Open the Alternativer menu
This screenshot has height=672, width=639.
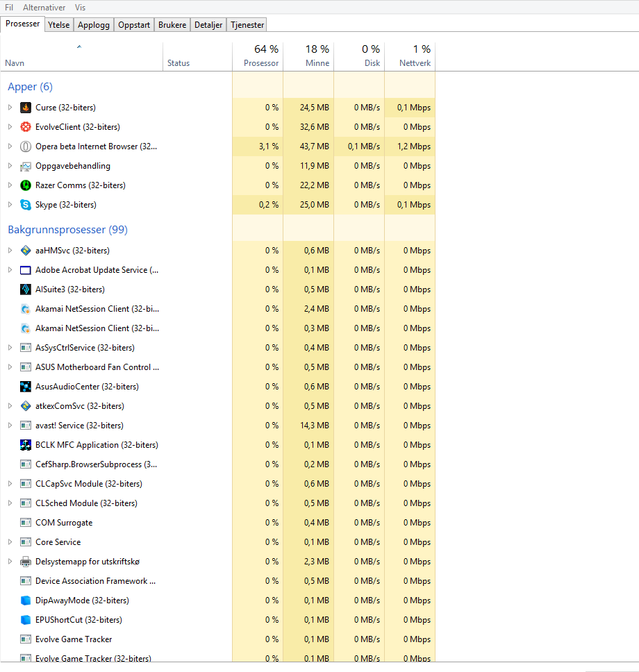(x=44, y=7)
